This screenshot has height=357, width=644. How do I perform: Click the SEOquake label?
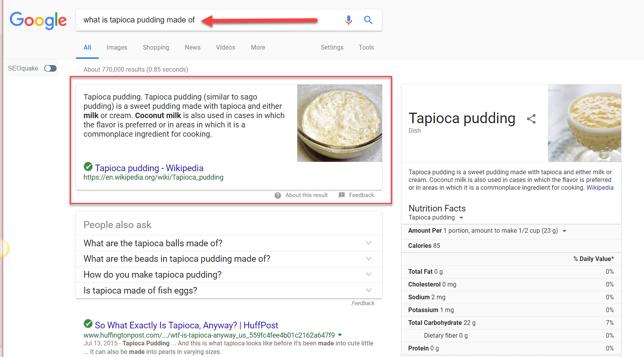23,69
